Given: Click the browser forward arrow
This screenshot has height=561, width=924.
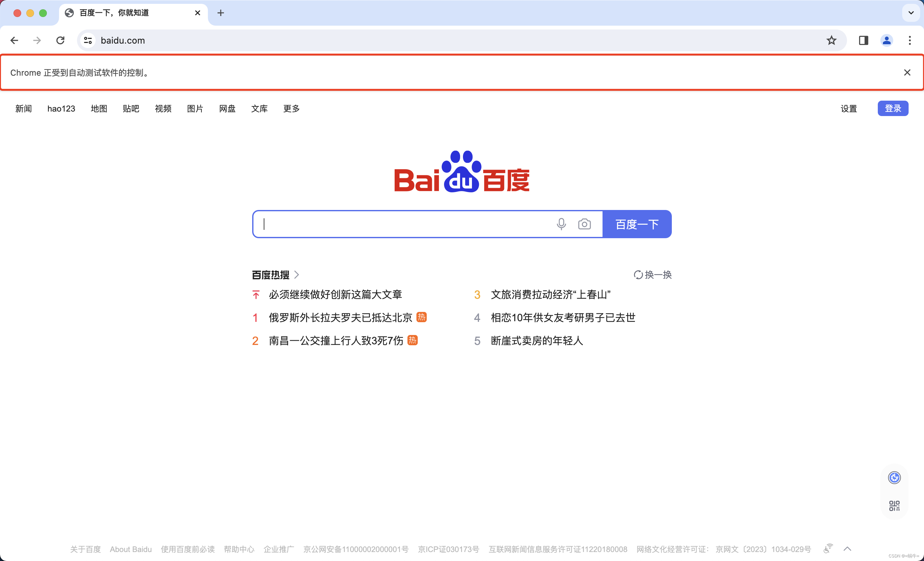Looking at the screenshot, I should coord(37,40).
